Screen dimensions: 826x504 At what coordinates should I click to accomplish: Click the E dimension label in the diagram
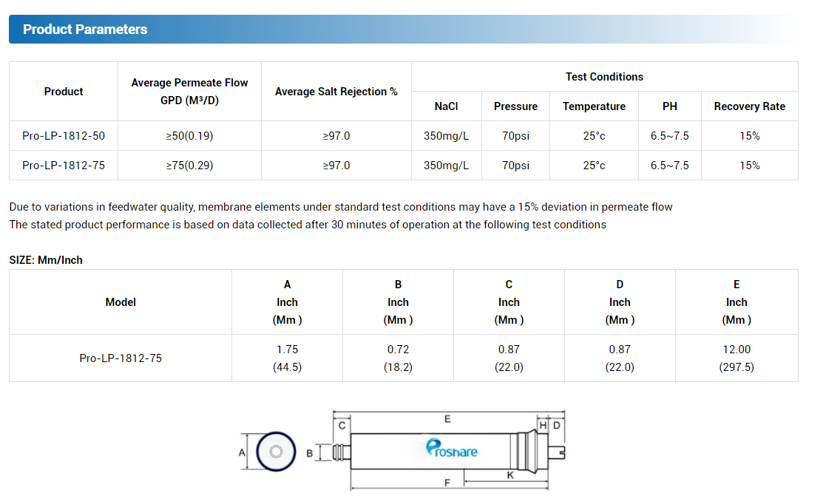coord(447,419)
